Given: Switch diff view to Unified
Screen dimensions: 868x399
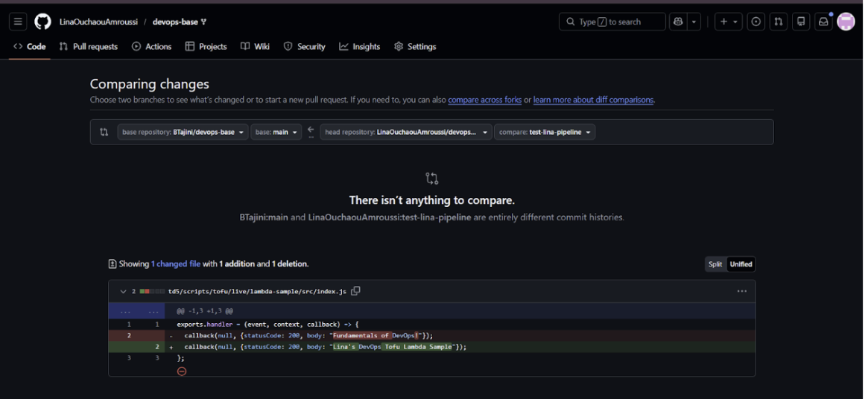Looking at the screenshot, I should coord(741,264).
